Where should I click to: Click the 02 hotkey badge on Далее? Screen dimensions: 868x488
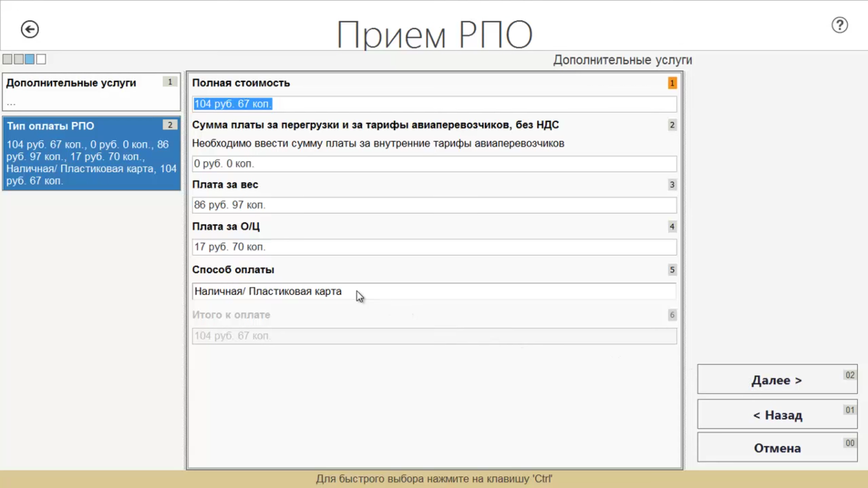click(850, 375)
